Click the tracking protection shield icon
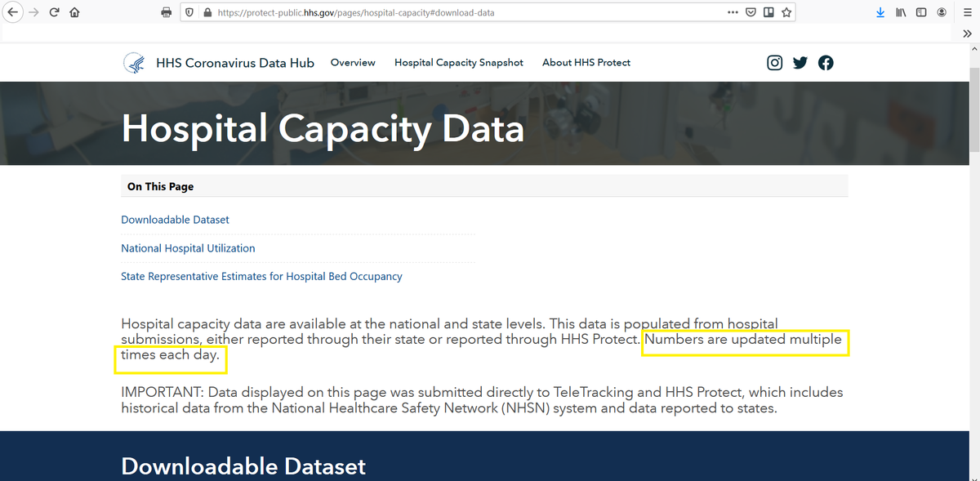980x481 pixels. (189, 12)
